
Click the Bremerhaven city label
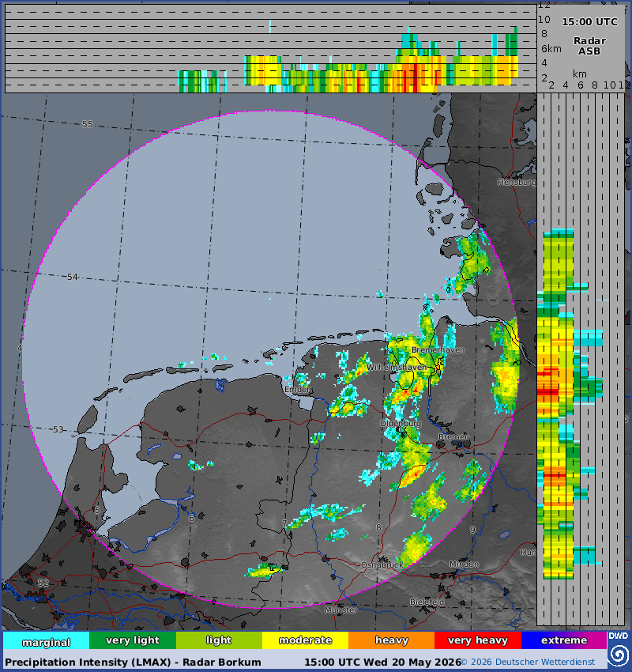438,350
